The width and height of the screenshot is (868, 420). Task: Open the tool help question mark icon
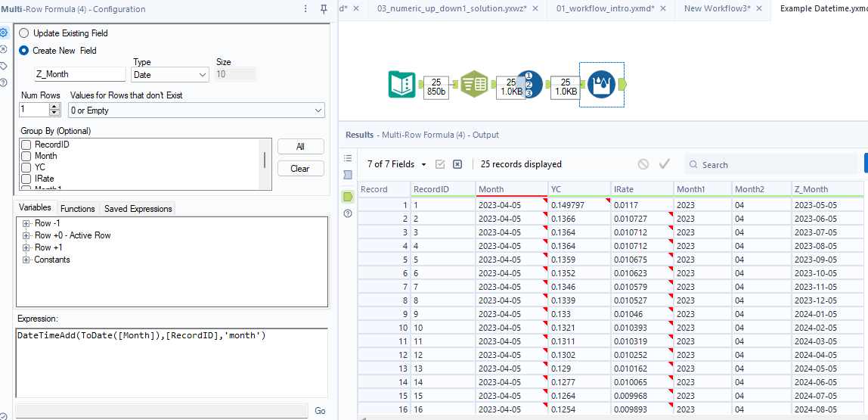(x=5, y=82)
